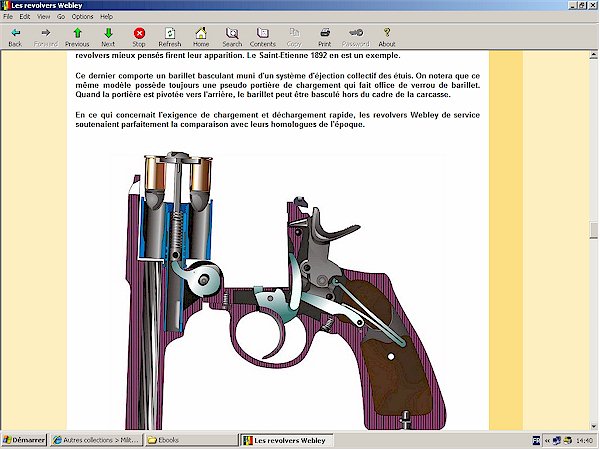Click the Démarrer start button

pos(24,440)
